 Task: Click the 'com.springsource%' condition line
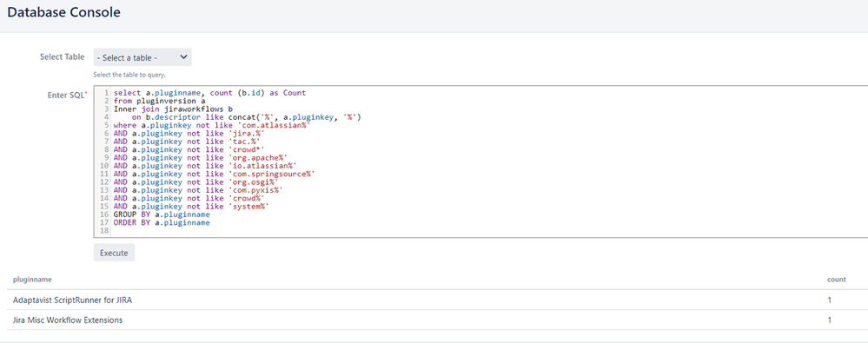tap(214, 174)
